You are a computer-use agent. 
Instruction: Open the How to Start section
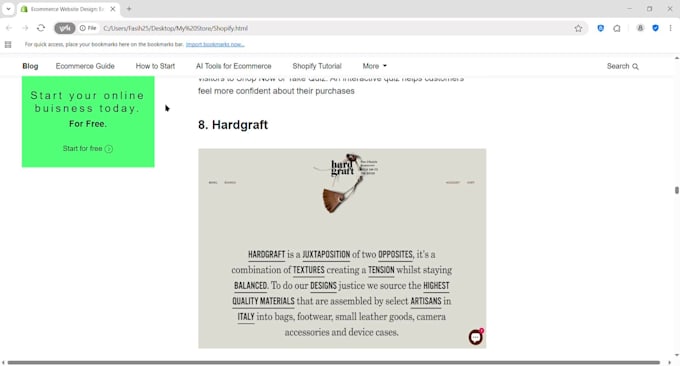point(155,66)
